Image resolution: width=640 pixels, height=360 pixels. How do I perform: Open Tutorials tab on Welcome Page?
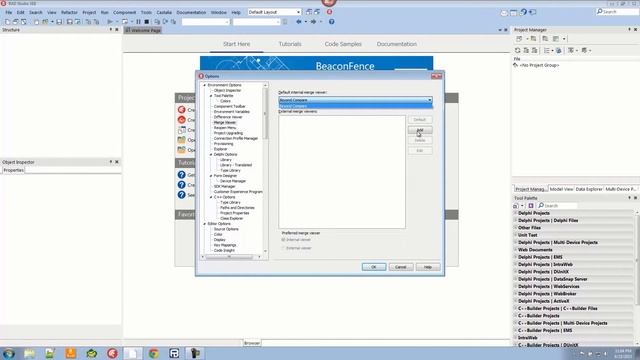(290, 44)
